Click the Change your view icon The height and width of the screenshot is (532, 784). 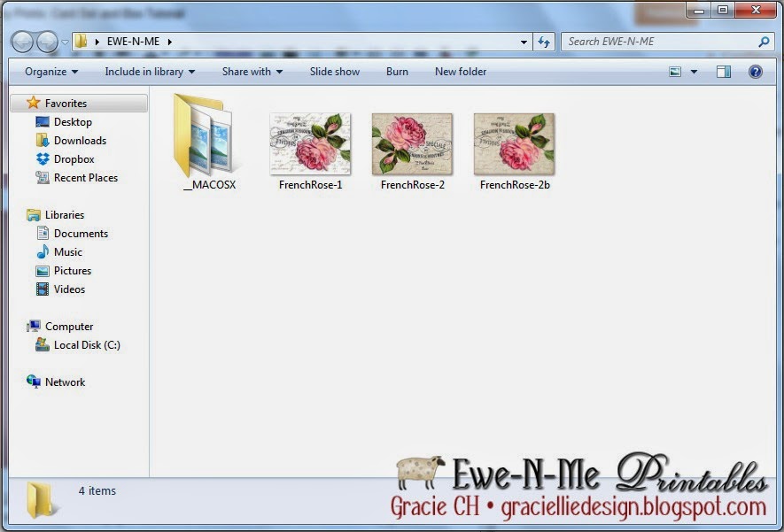point(675,72)
